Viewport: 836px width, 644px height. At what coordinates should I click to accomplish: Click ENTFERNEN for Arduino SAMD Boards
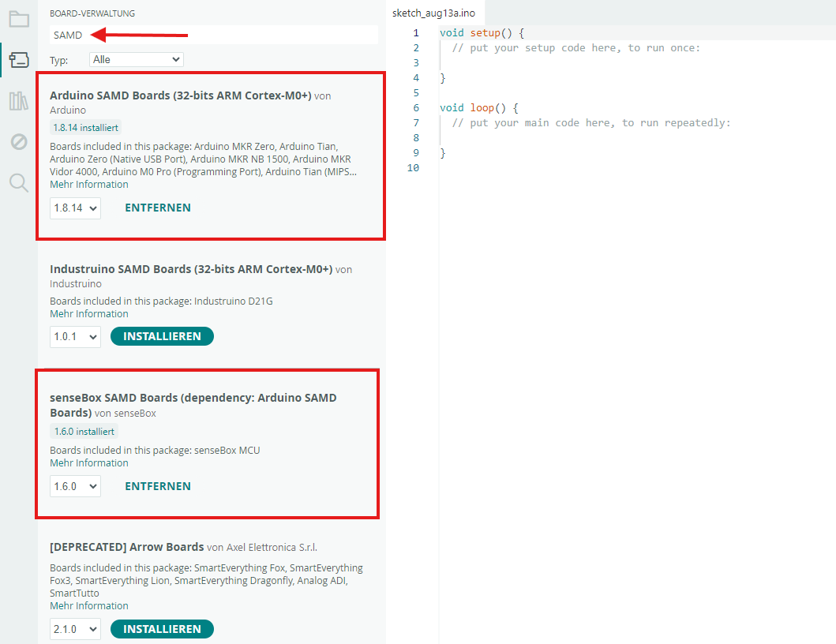(x=158, y=208)
